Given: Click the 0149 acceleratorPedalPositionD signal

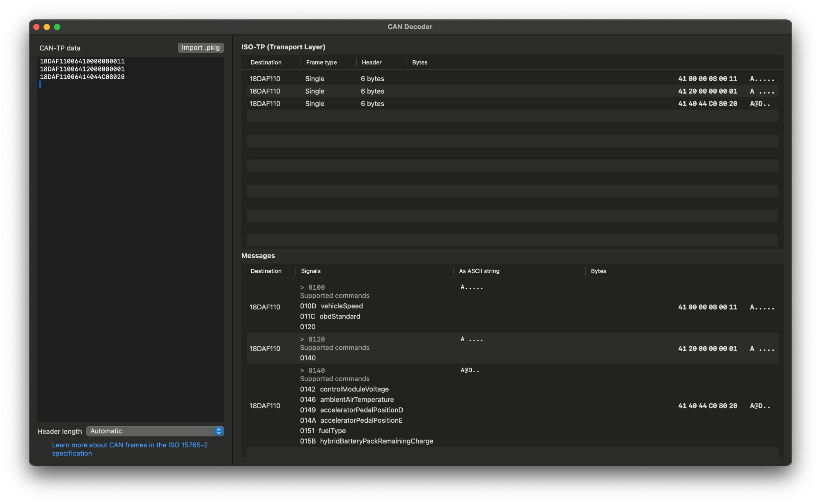Looking at the screenshot, I should 351,410.
